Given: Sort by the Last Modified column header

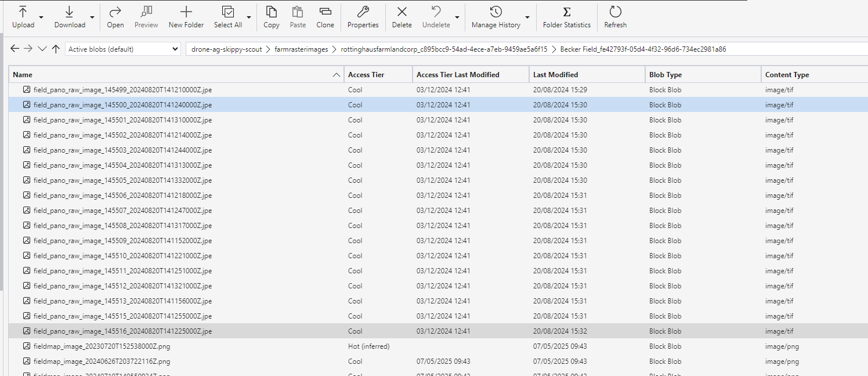Looking at the screenshot, I should coord(587,74).
